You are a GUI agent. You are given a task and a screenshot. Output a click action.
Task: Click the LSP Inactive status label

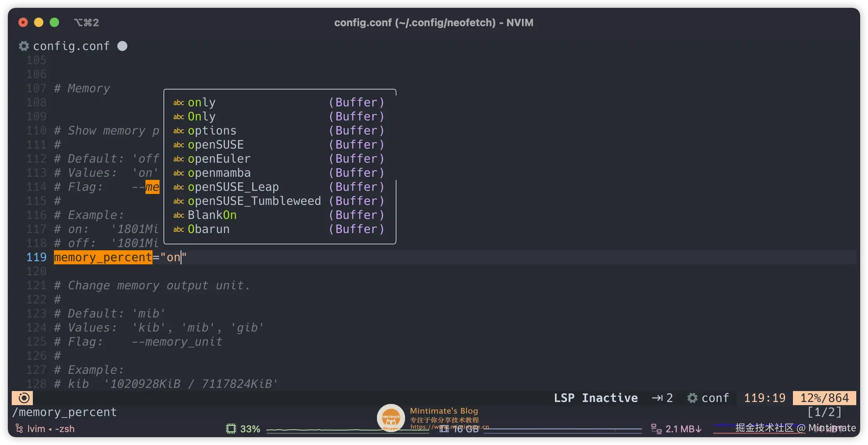click(595, 398)
